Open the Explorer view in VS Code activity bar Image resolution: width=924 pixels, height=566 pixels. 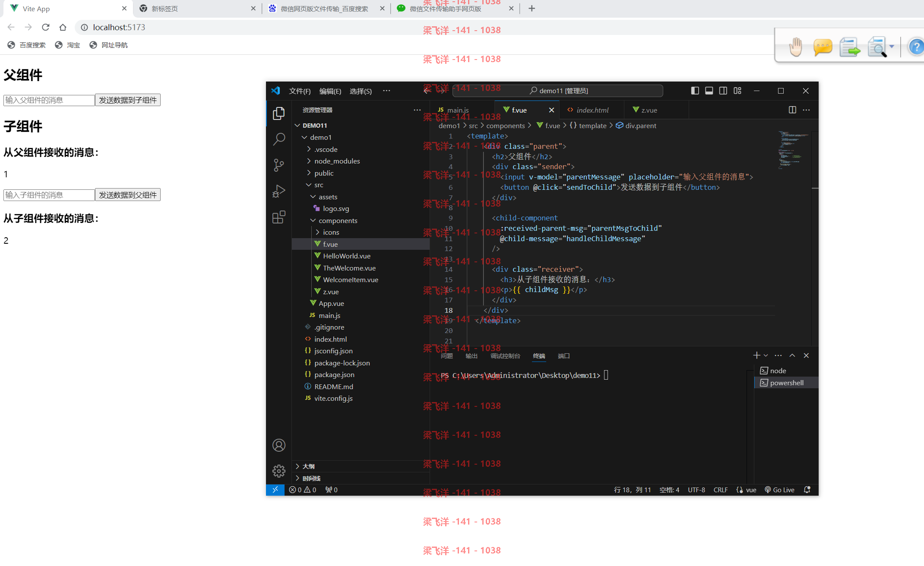(279, 113)
